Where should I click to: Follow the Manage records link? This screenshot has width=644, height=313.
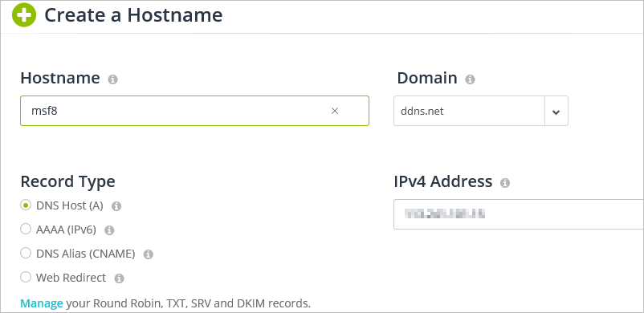click(x=42, y=303)
